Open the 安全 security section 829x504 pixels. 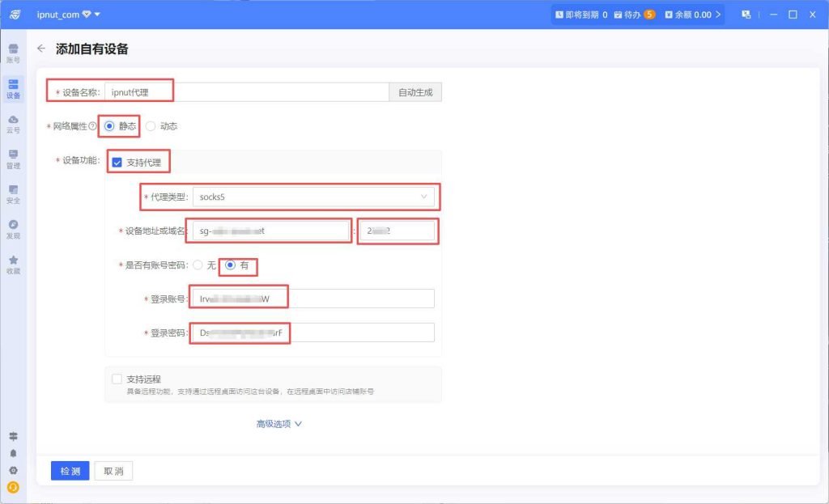[13, 193]
